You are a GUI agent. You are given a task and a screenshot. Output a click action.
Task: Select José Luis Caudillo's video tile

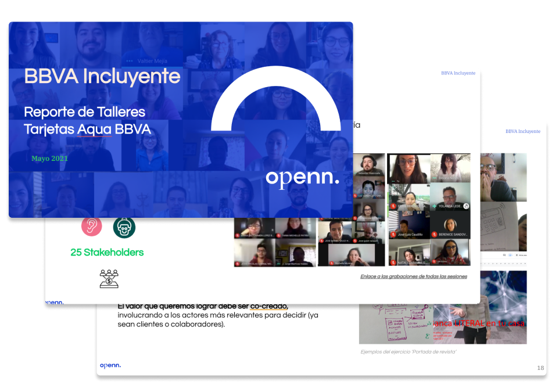coord(409,224)
